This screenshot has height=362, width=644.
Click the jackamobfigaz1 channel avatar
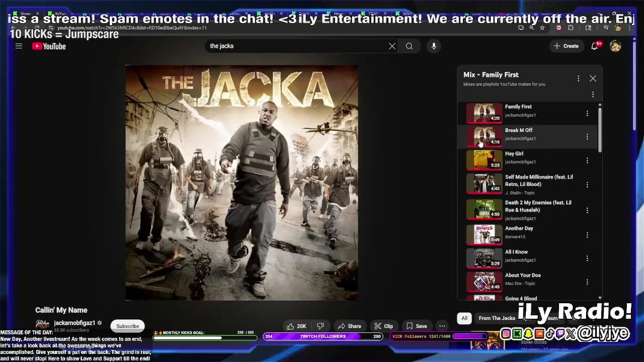coord(42,324)
